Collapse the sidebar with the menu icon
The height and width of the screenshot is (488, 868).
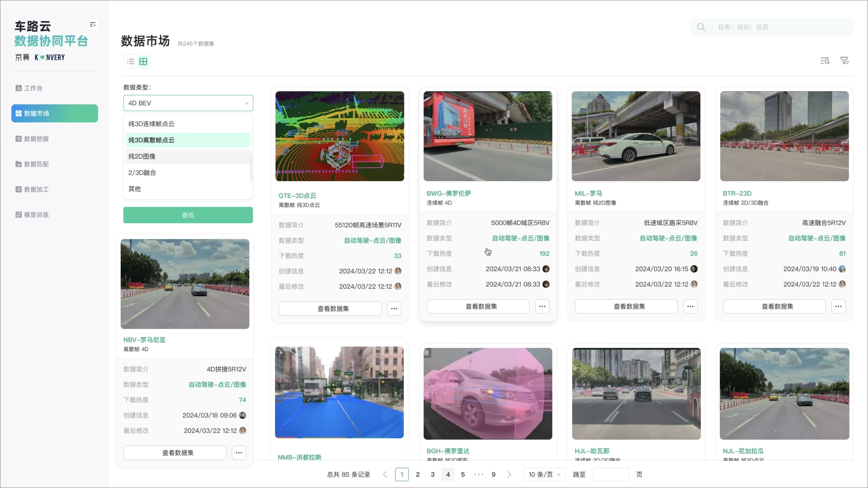point(92,25)
